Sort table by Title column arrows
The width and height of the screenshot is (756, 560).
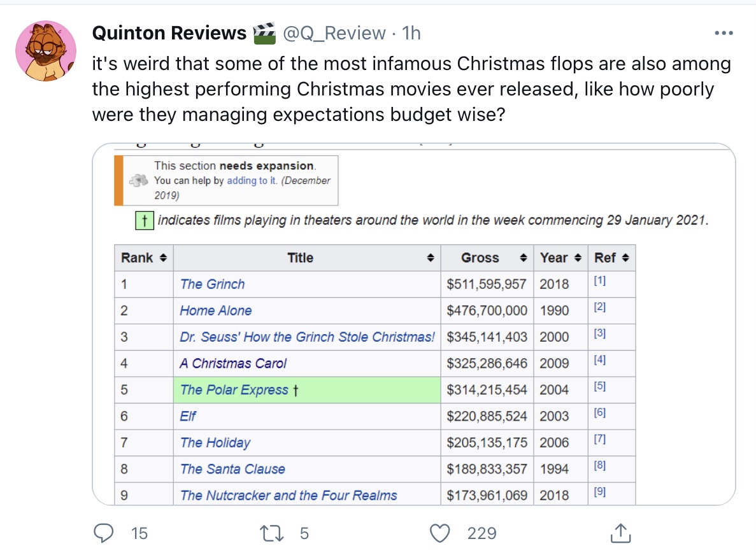point(431,258)
